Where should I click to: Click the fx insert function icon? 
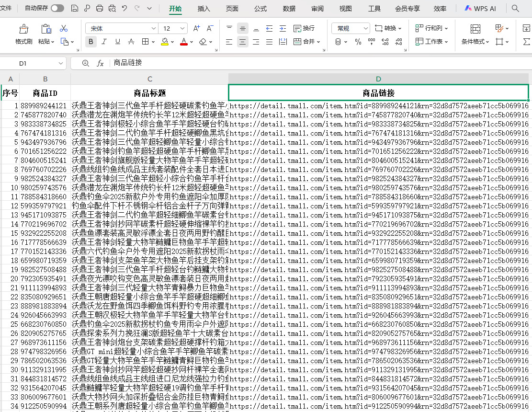pos(100,63)
